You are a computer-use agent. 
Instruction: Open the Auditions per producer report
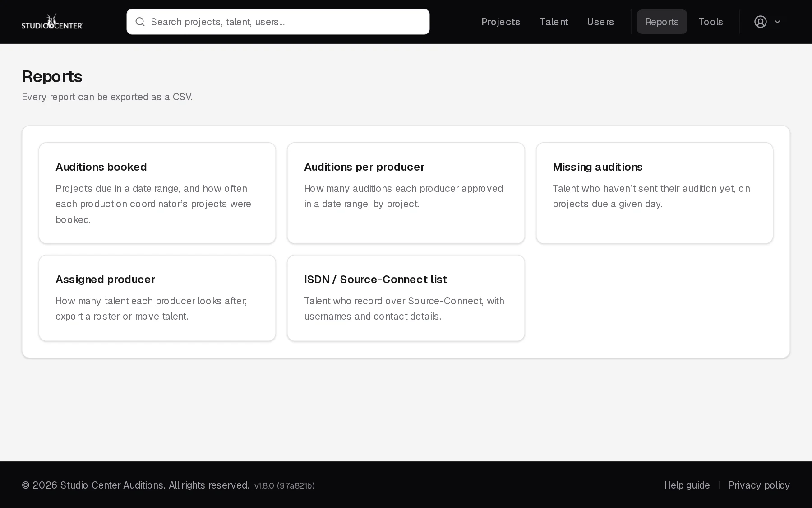tap(406, 193)
